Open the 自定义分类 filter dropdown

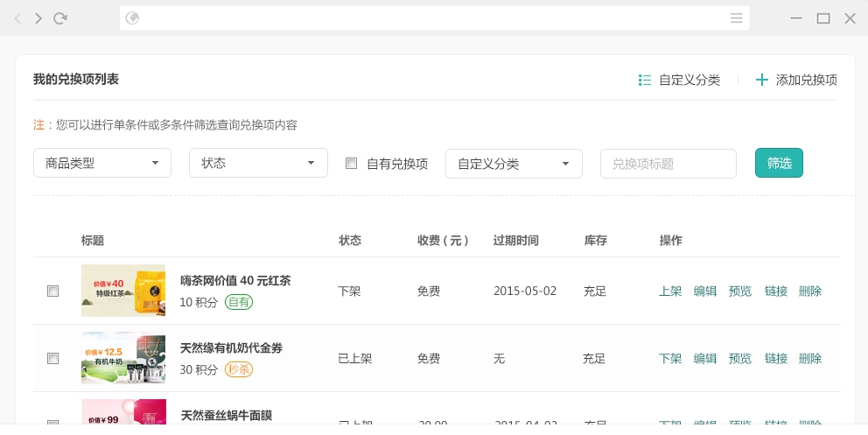pos(514,164)
